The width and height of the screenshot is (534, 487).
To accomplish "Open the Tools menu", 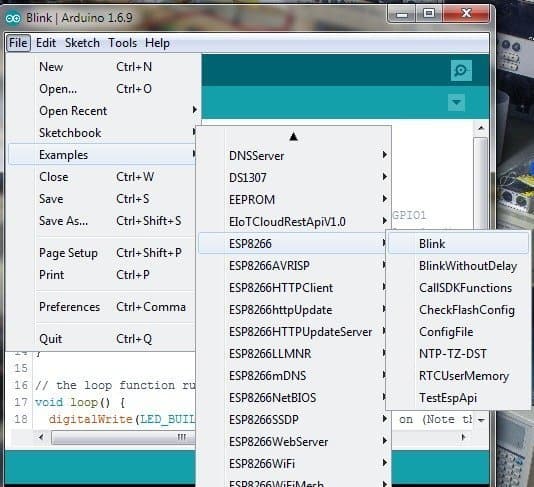I will tap(122, 43).
